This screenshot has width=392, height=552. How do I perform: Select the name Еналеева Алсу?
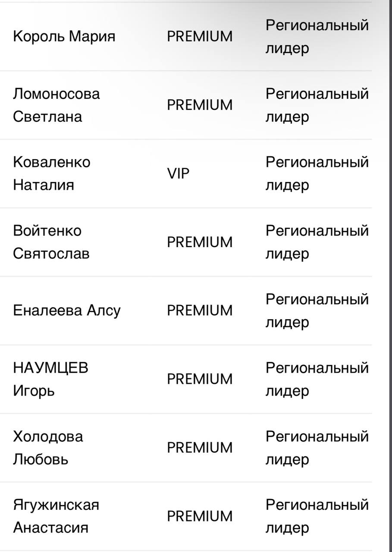pyautogui.click(x=67, y=310)
